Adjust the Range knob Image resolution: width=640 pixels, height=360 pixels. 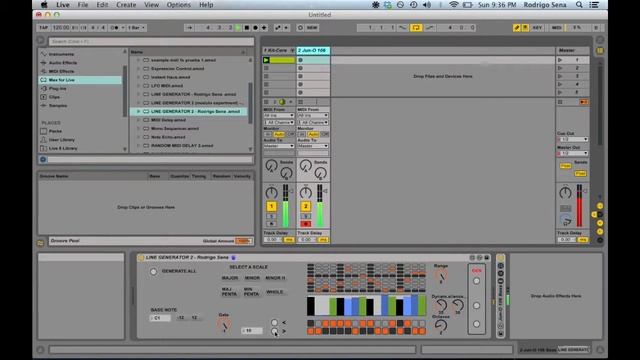click(441, 276)
